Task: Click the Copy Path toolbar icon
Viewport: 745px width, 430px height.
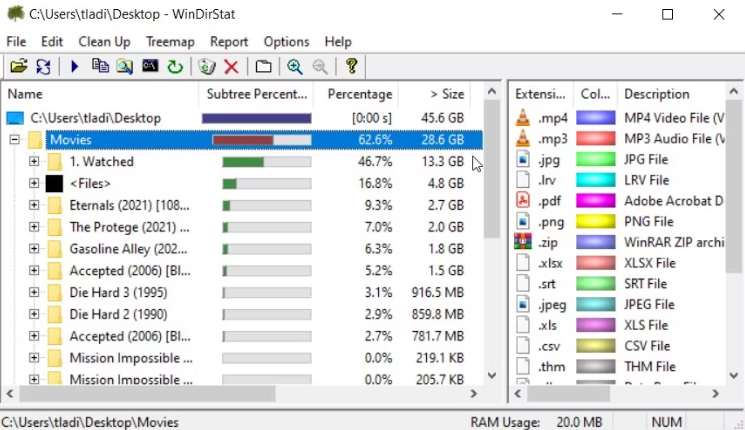Action: [100, 66]
